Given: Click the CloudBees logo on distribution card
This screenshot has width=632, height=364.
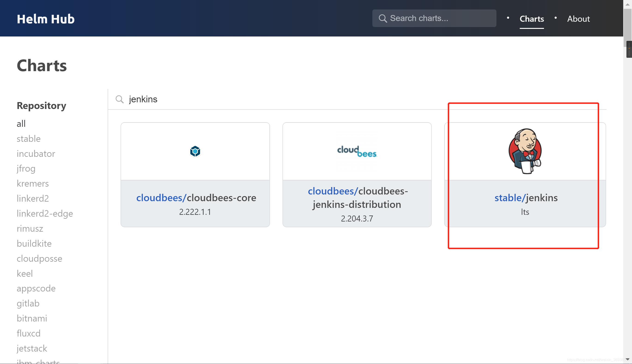Looking at the screenshot, I should pos(357,152).
